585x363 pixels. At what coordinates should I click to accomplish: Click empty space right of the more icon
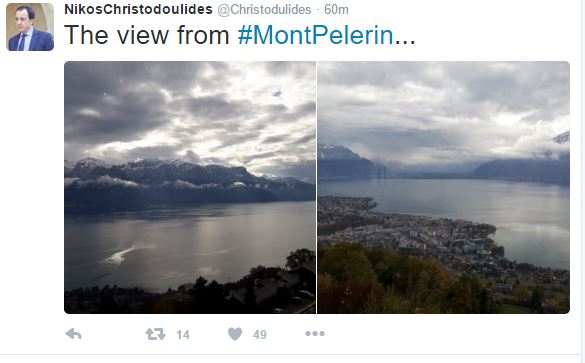(x=448, y=334)
